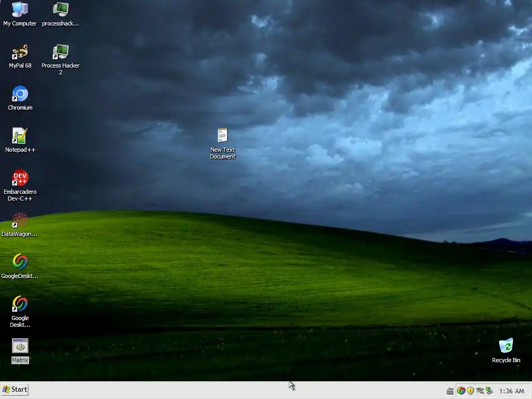The height and width of the screenshot is (399, 532).
Task: Click the on-screen keyboard tray icon
Action: (x=450, y=391)
